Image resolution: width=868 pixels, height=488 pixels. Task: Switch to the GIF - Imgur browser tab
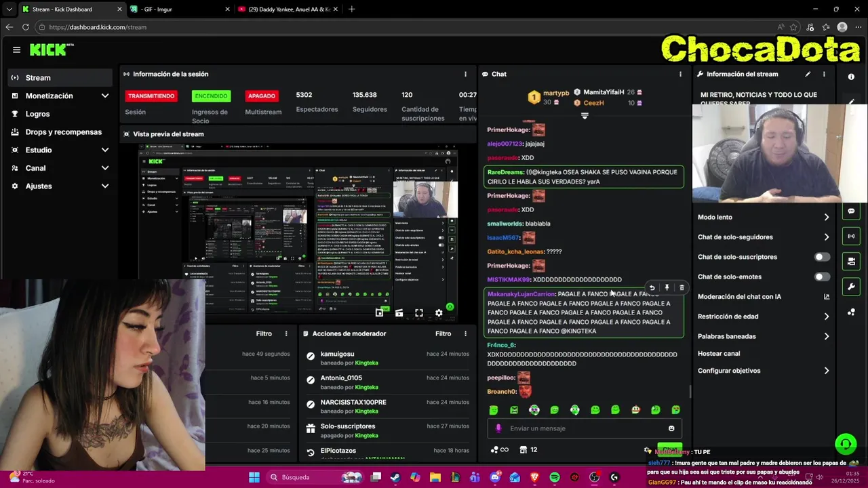[x=180, y=9]
